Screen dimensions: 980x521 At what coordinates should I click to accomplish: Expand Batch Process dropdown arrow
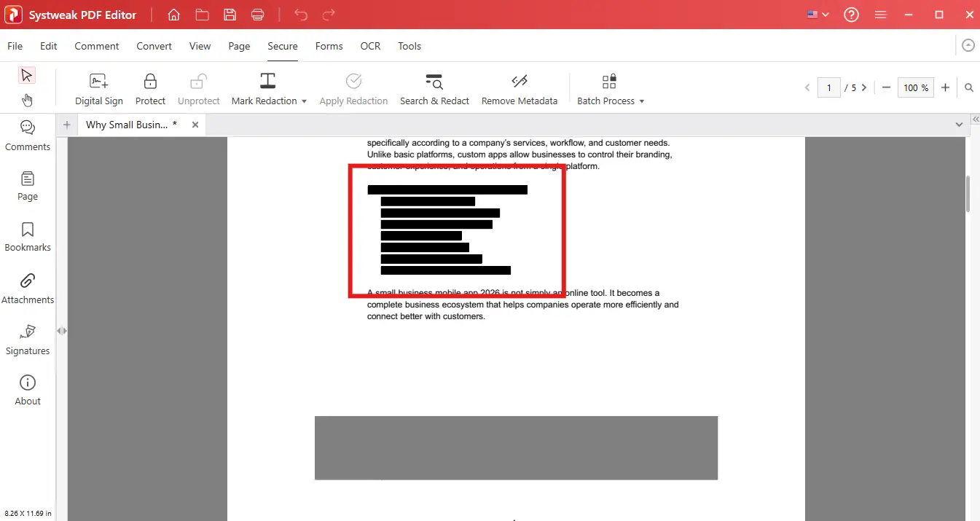point(642,101)
